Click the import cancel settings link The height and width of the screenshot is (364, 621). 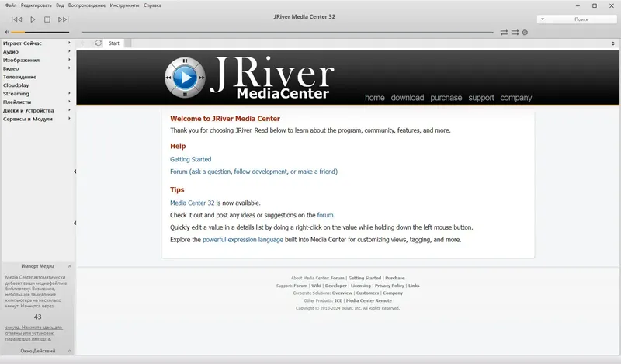[33, 333]
